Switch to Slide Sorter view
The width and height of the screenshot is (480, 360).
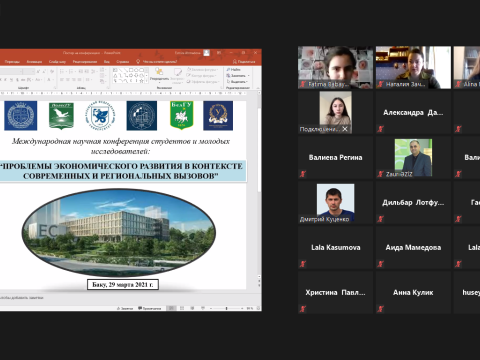[182, 308]
